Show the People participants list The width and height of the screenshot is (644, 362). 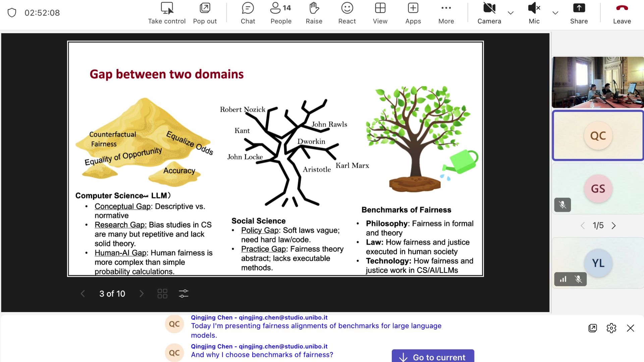(281, 13)
